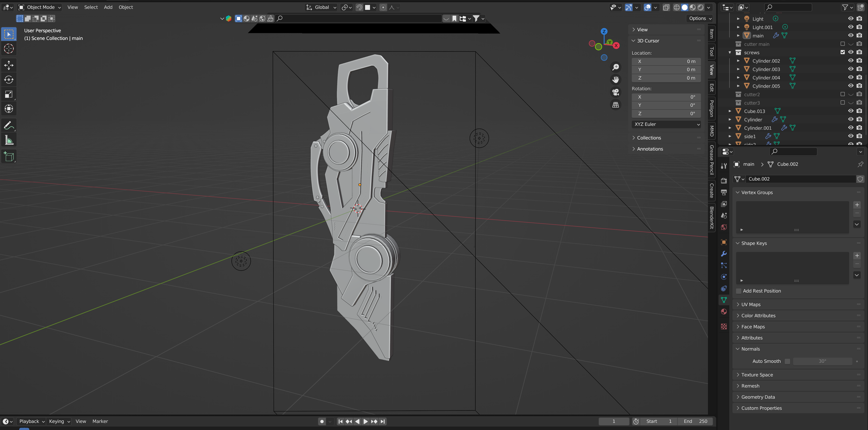Open Modifier properties wrench tab

click(724, 254)
